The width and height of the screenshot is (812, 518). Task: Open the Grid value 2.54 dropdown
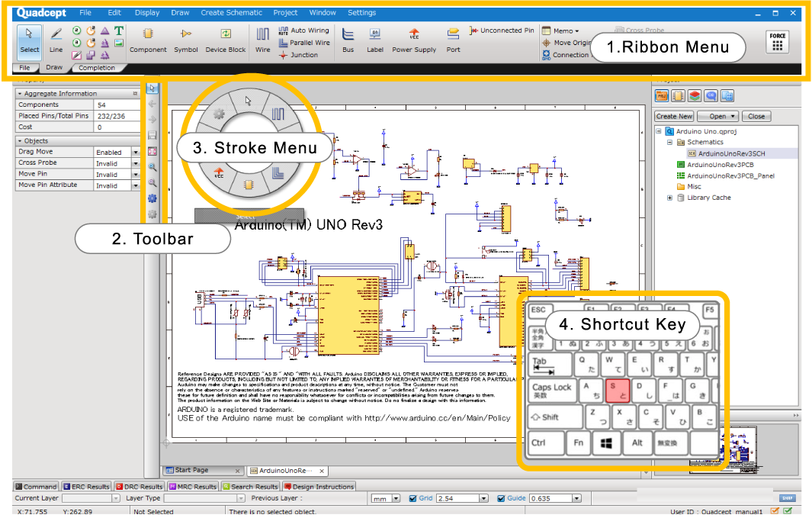[x=483, y=498]
